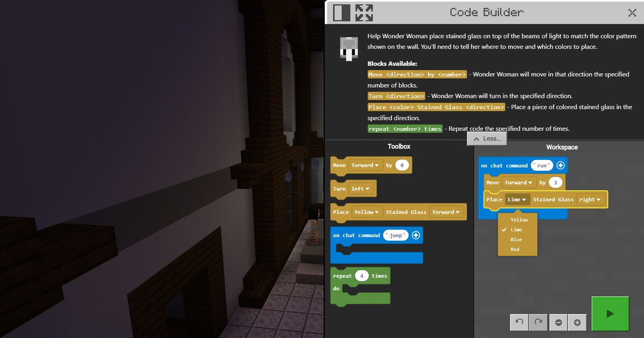Click the Place color Stained Glass label in instructions

pyautogui.click(x=436, y=107)
